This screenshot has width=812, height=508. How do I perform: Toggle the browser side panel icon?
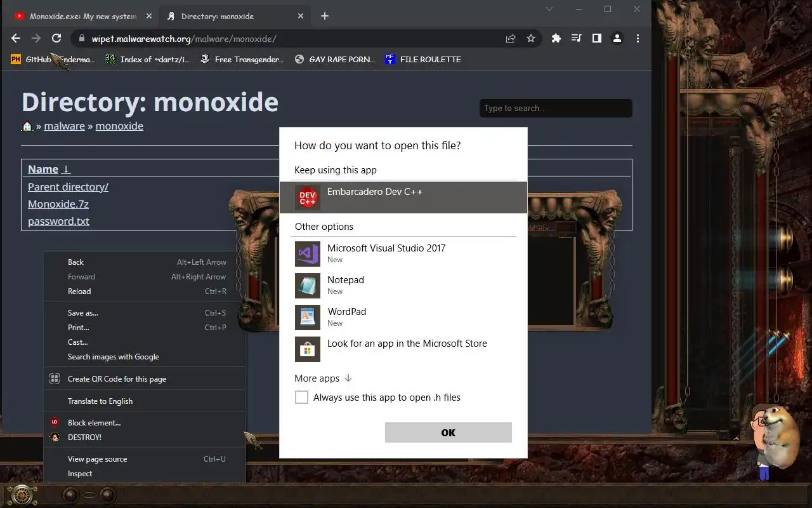click(596, 39)
